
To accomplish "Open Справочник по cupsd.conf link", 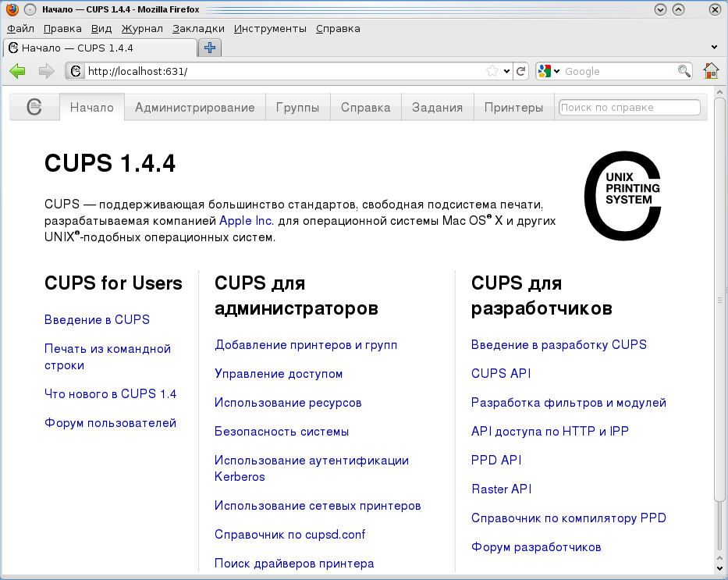I will (289, 535).
